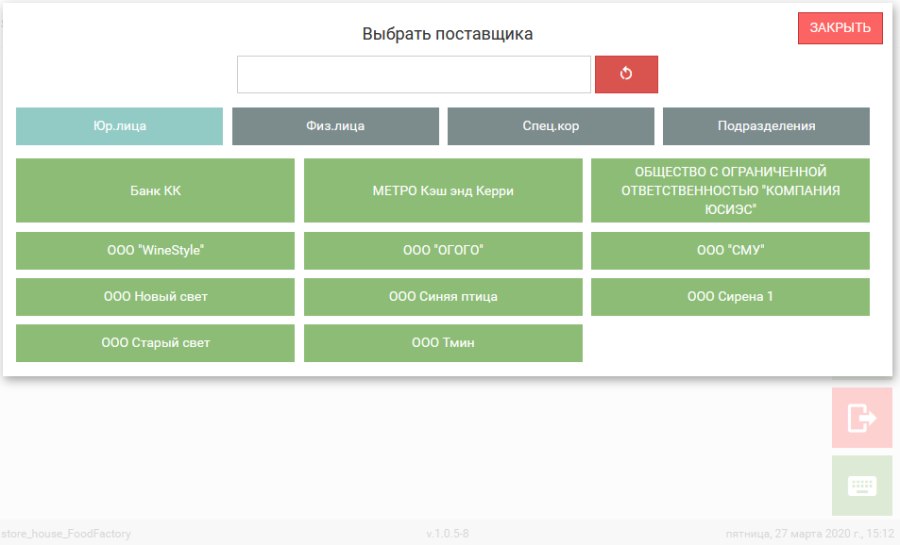
Task: Focus the supplier search input field
Action: coord(413,74)
